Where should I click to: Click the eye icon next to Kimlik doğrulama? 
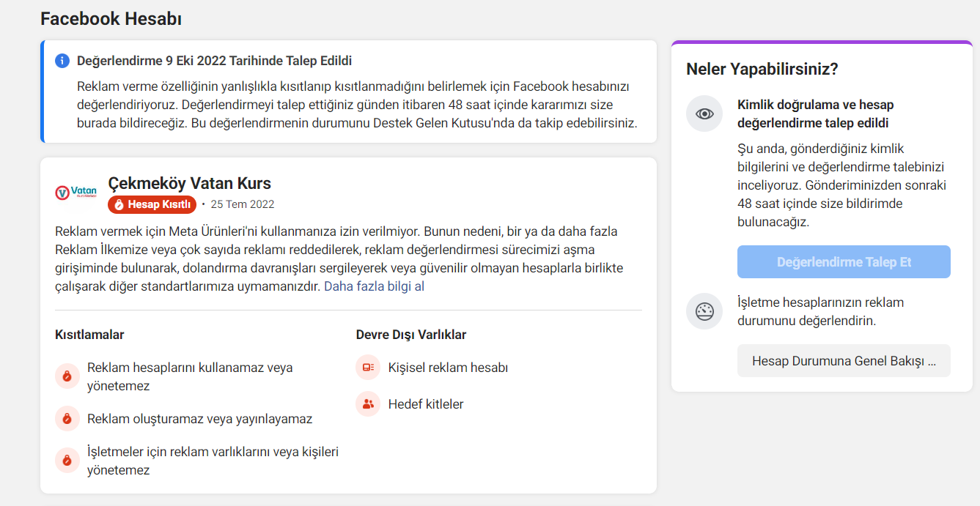(704, 114)
